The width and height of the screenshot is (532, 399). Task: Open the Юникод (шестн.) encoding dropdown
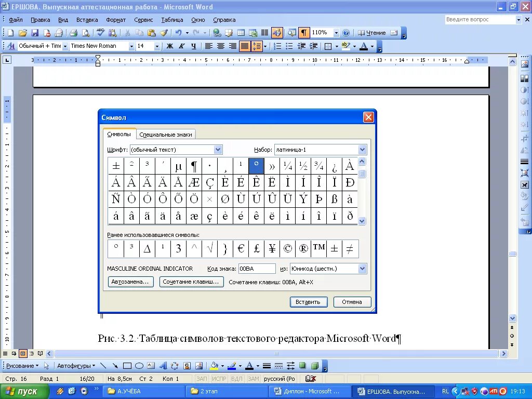tap(362, 269)
